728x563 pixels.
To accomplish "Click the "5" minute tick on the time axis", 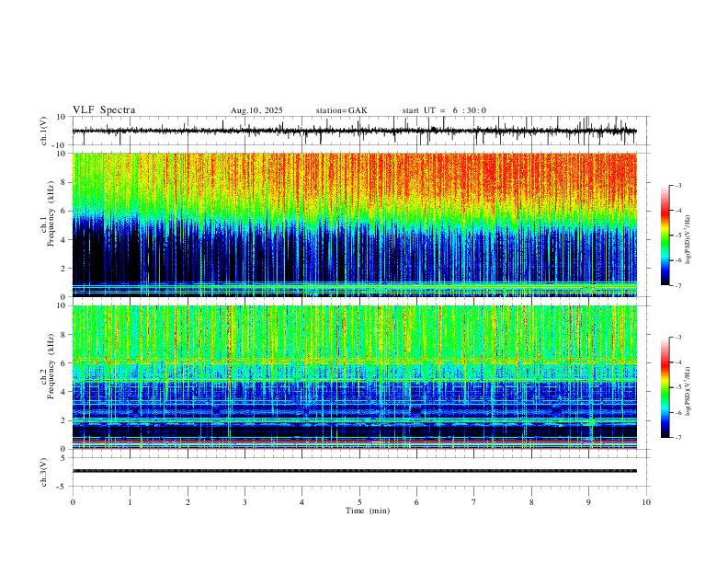I will (359, 502).
